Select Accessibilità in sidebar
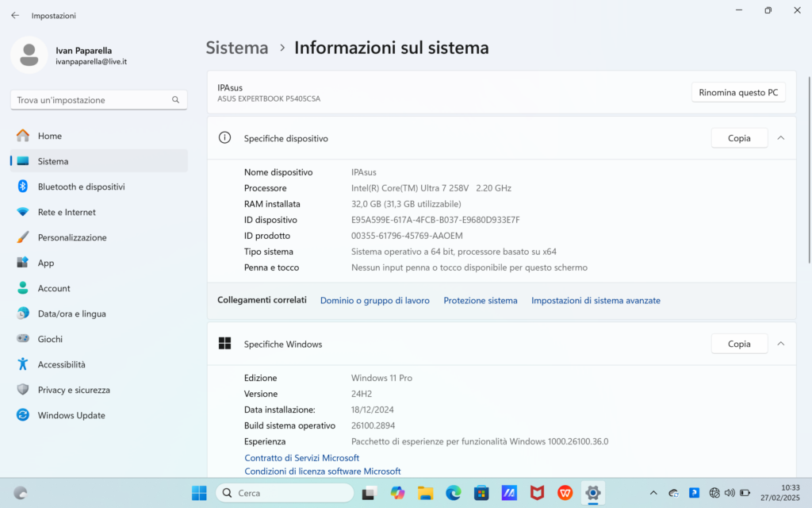The image size is (812, 508). [x=61, y=364]
